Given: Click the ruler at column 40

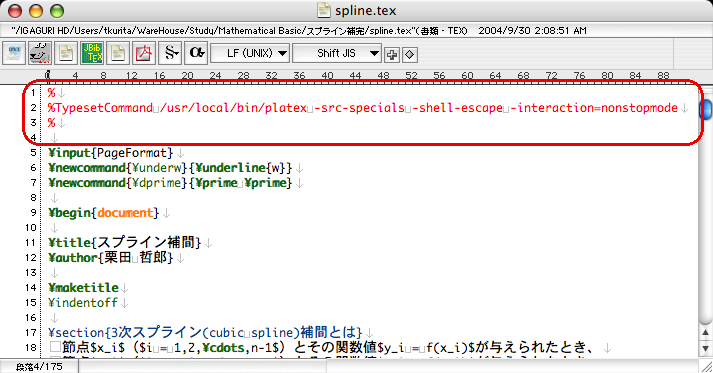Looking at the screenshot, I should (327, 76).
